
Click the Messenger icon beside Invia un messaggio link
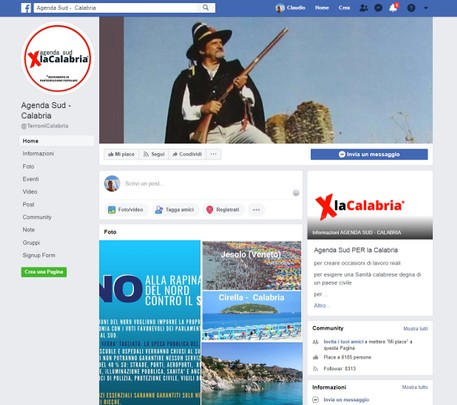pyautogui.click(x=315, y=399)
